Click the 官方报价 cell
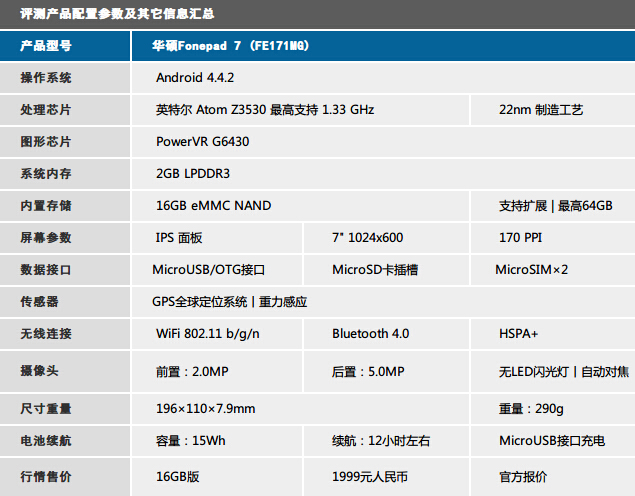Screen dimensions: 635x496 click(553, 477)
